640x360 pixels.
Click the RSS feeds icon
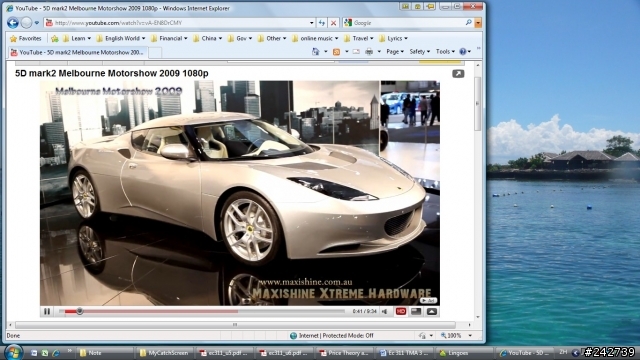[336, 51]
